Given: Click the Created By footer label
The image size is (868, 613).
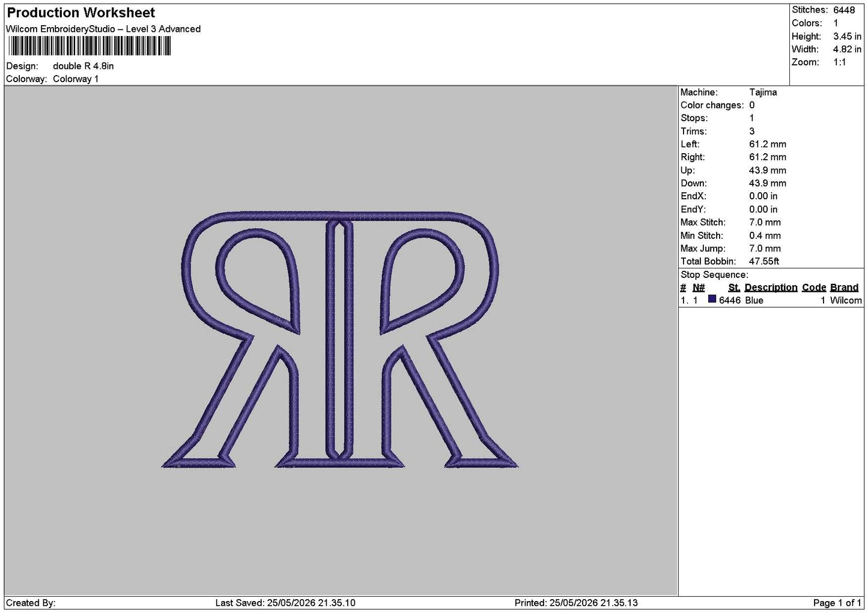Looking at the screenshot, I should coord(31,603).
